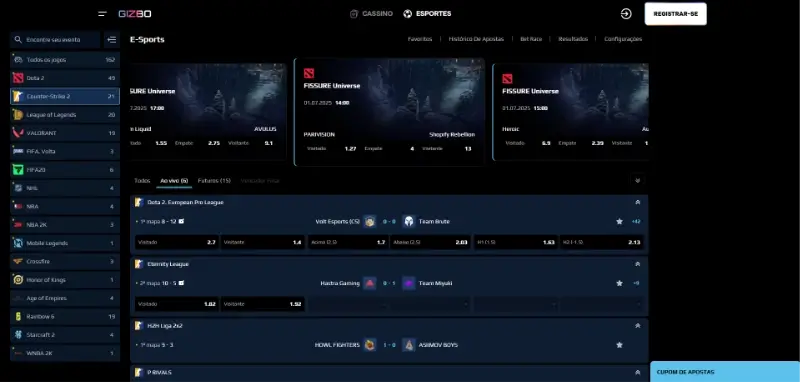Collapse the P RIVALS section
Screen dimensions: 800x382
(x=637, y=372)
